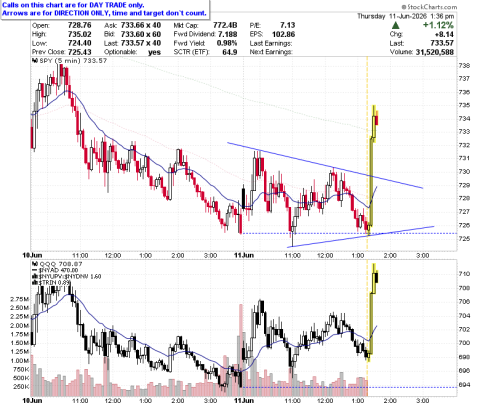This screenshot has width=480, height=406.
Task: Click the StockCharts.com watermark logo
Action: [x=429, y=7]
